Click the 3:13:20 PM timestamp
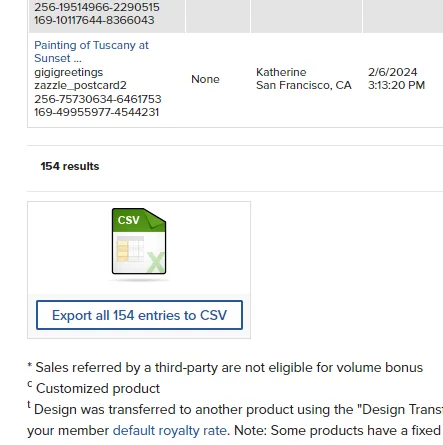 tap(396, 85)
